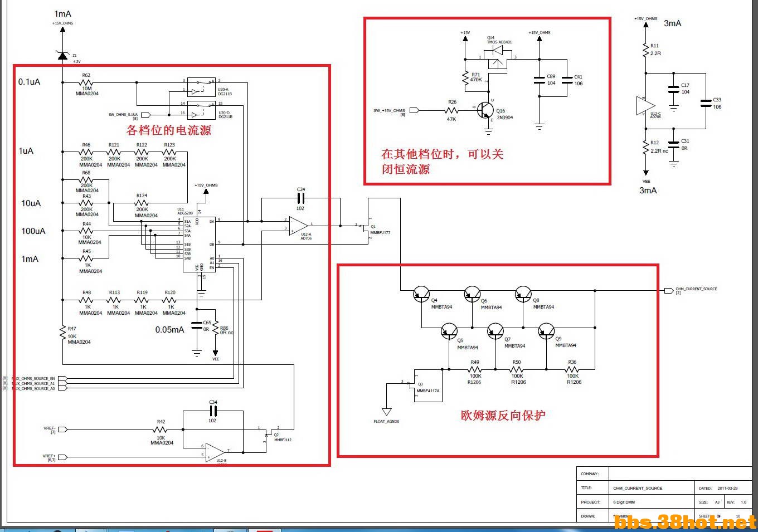Select capacitor C17 104

(x=674, y=89)
